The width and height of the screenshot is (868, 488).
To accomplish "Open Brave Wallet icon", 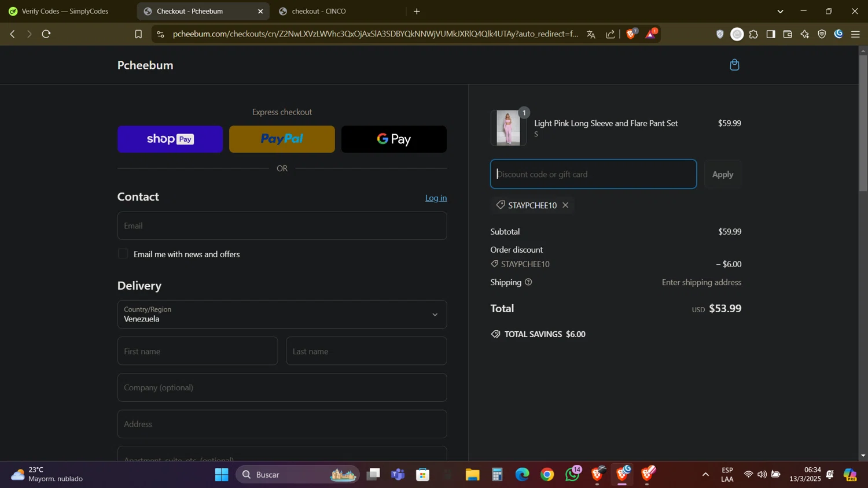I will click(788, 34).
